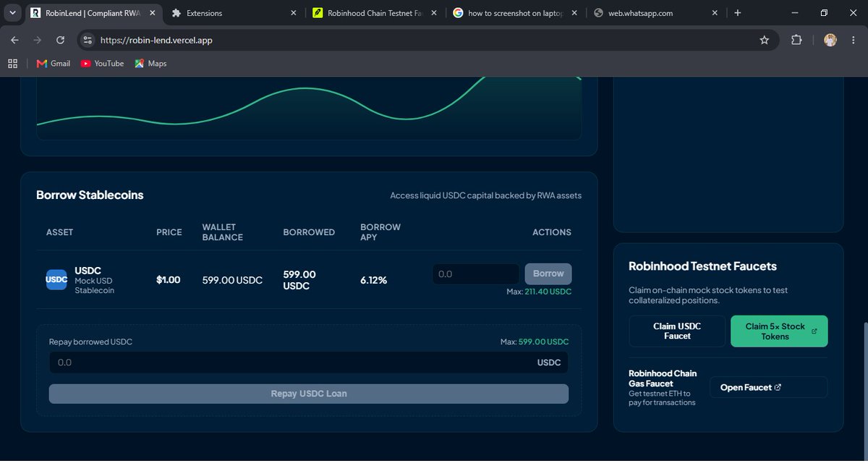The width and height of the screenshot is (868, 466).
Task: Open the tab search dropdown arrow
Action: (13, 13)
